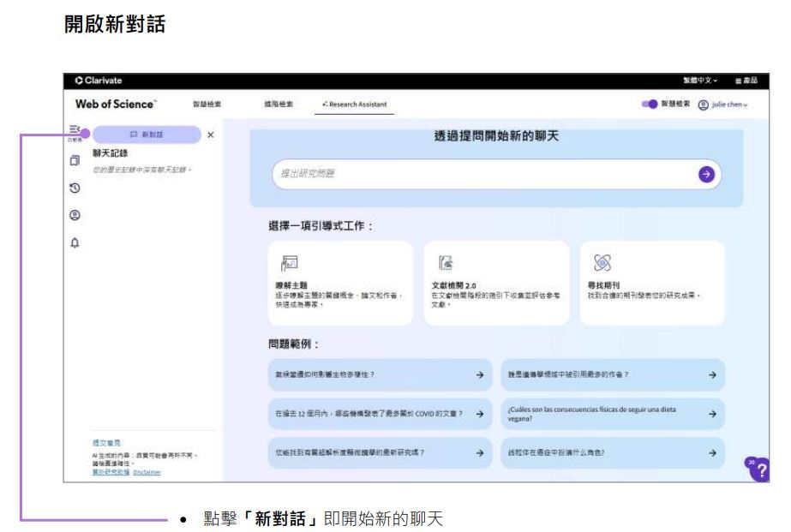Select the Spanish dieta vegana example question
This screenshot has height=532, width=791.
tap(613, 414)
